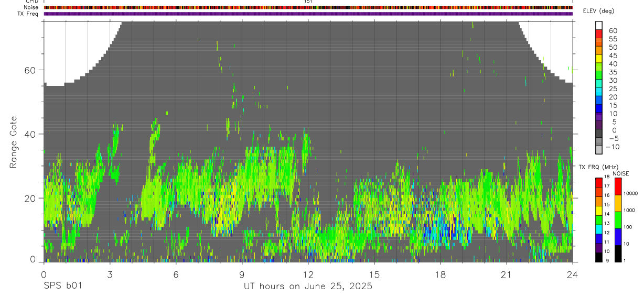644x297 pixels.
Task: Click NOISE legend value '1'
Action: [x=625, y=260]
